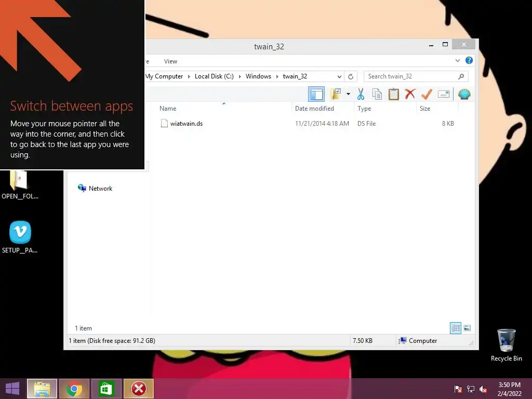This screenshot has height=399, width=532.
Task: Open the OPEN_FOL... desktop shortcut
Action: tap(20, 185)
